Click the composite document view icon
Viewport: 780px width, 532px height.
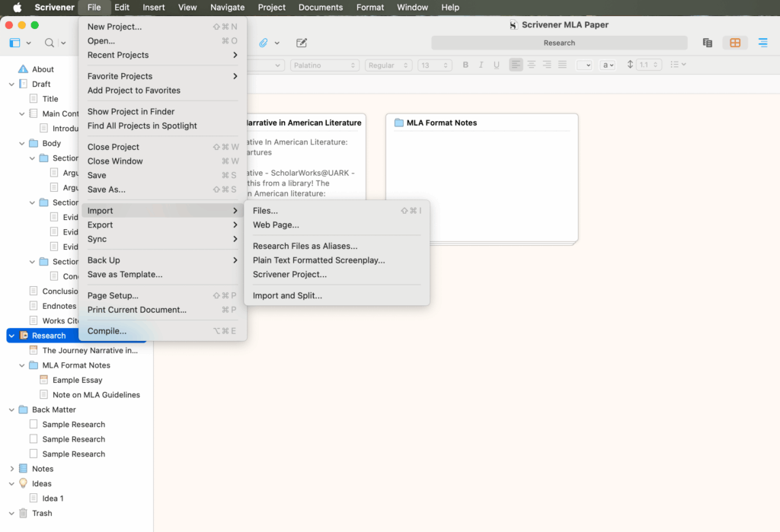(x=708, y=43)
